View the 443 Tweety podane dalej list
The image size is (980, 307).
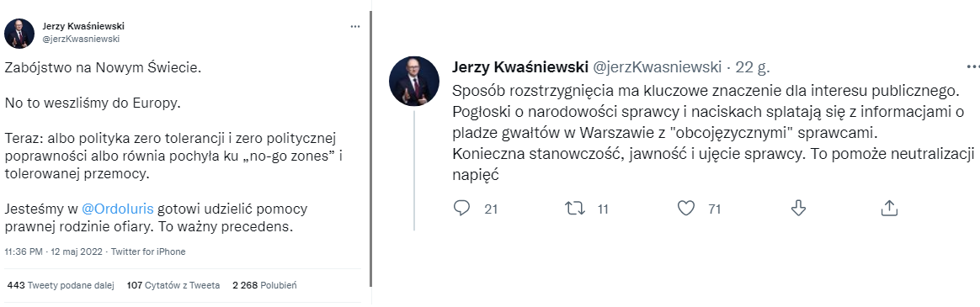click(x=61, y=286)
